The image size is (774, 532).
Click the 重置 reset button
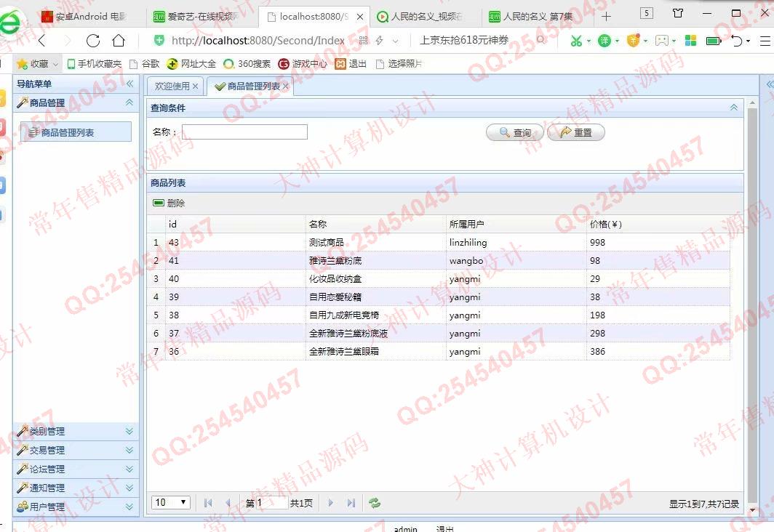tap(575, 133)
